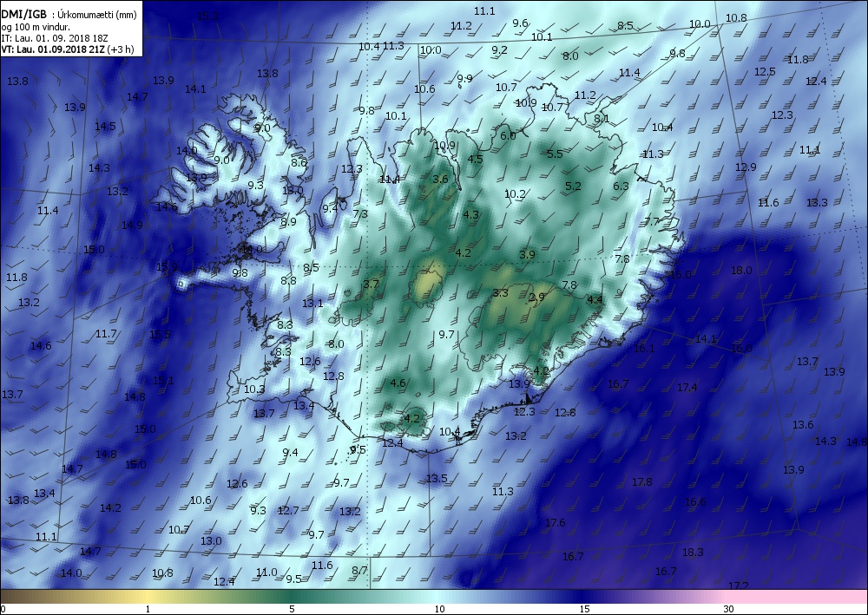The height and width of the screenshot is (615, 868).
Task: Click the map value 13.6
Action: pos(803,425)
